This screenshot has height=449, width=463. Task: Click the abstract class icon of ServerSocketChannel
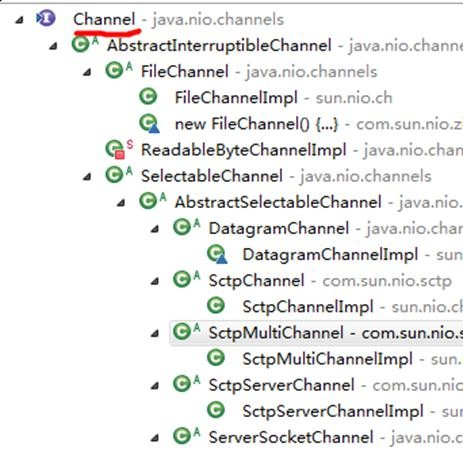[x=182, y=436]
